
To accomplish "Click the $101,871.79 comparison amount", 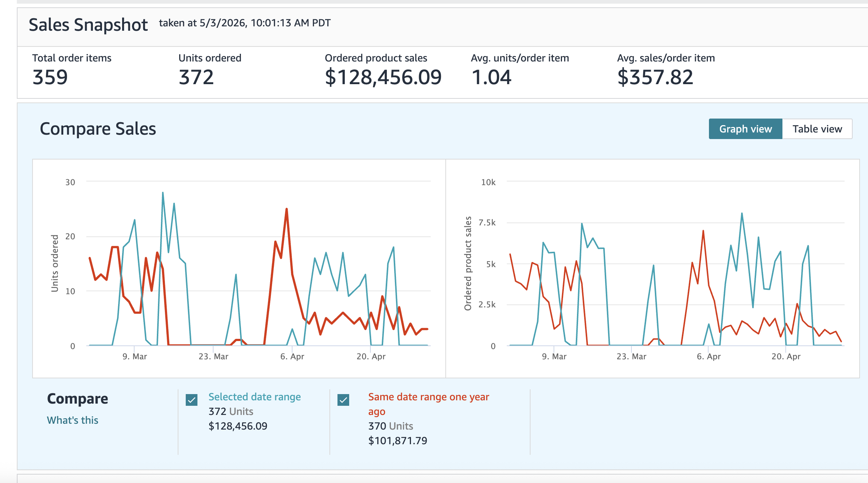I will click(397, 441).
